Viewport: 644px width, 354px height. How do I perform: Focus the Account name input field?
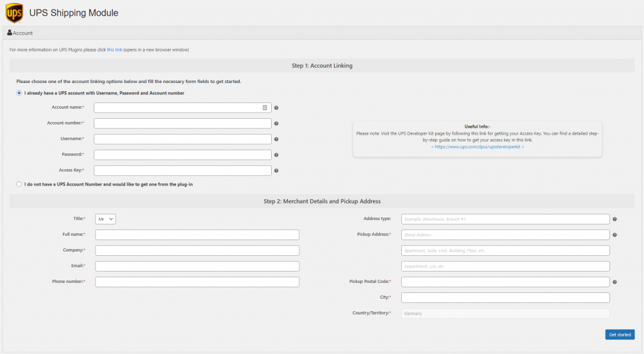click(182, 108)
